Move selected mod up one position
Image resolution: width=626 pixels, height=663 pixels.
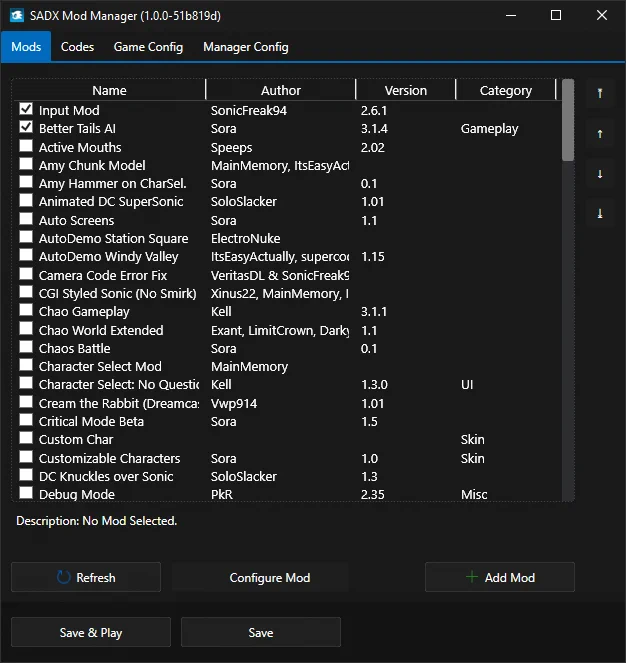click(x=600, y=134)
